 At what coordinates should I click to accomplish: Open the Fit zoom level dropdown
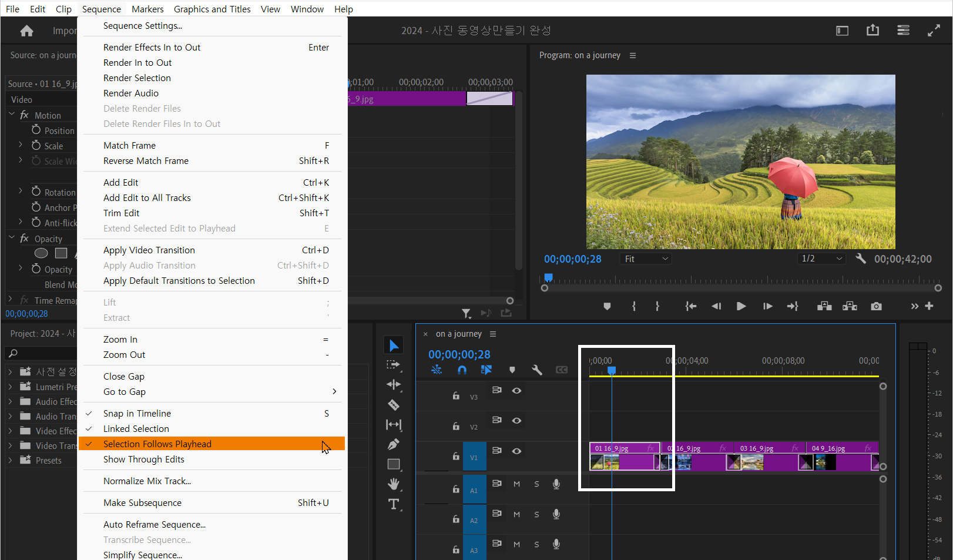pyautogui.click(x=645, y=259)
